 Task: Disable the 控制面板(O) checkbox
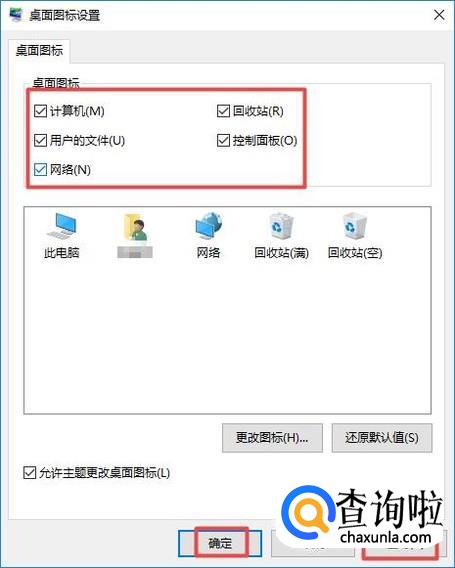(223, 140)
